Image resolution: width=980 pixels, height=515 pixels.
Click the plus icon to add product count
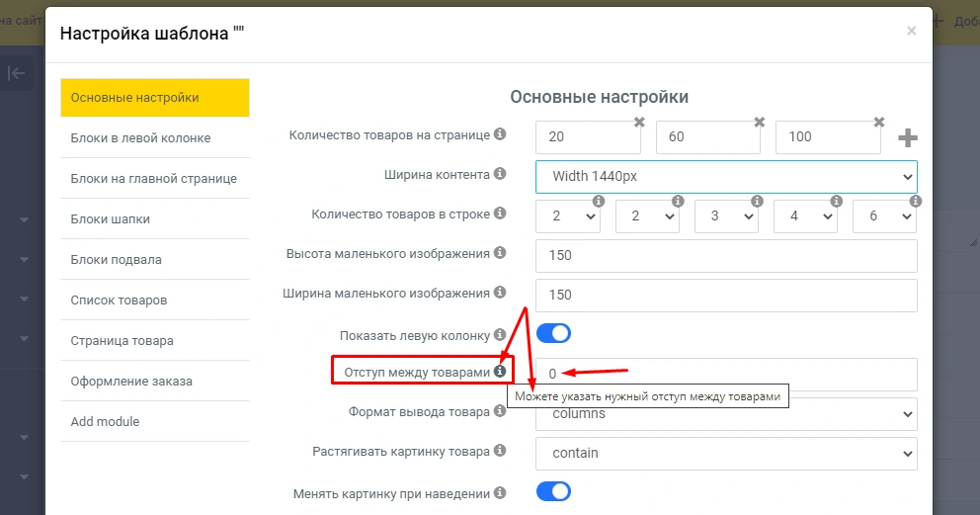pos(907,138)
